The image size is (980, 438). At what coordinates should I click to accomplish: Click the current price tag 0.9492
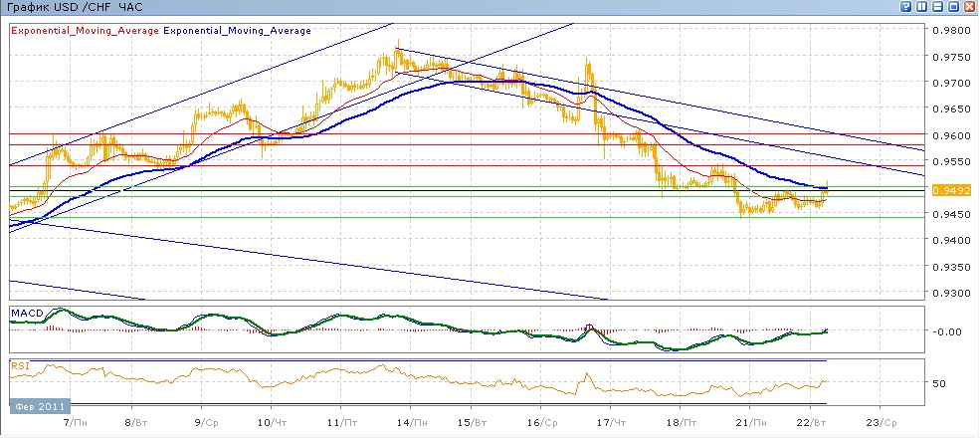(950, 190)
